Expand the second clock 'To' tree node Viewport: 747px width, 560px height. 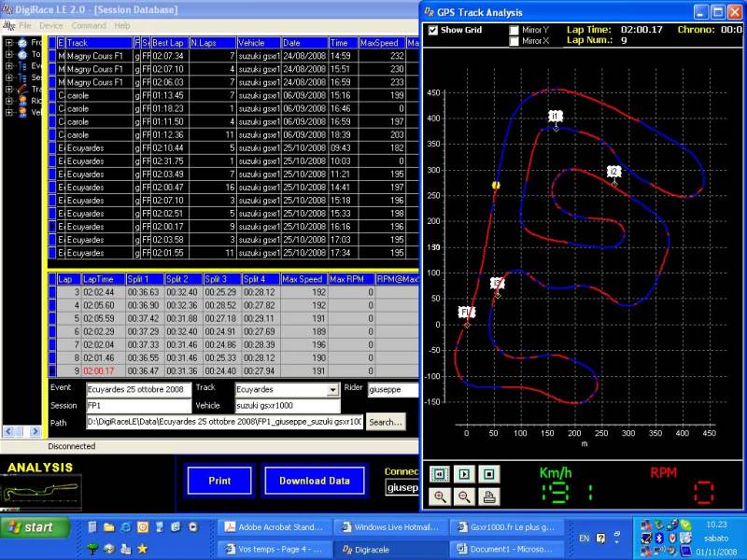(8, 54)
